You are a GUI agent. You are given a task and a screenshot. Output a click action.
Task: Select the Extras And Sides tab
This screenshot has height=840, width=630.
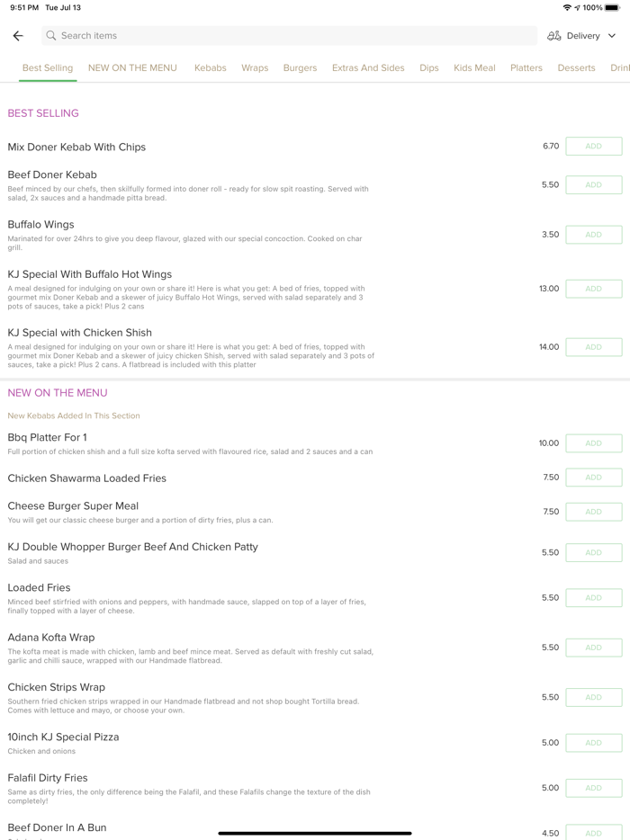click(x=368, y=67)
